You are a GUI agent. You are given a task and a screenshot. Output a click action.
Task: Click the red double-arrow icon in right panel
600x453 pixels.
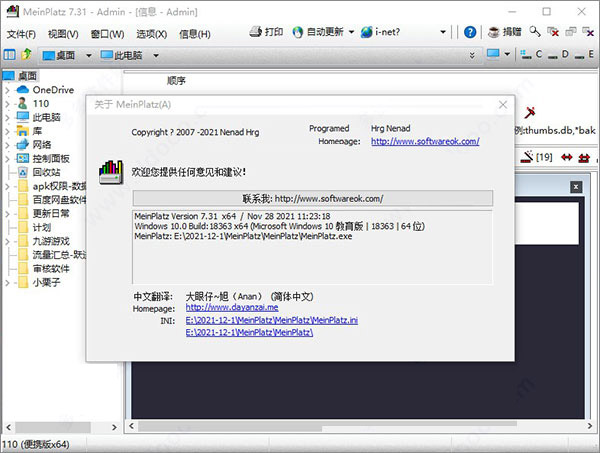(x=567, y=157)
